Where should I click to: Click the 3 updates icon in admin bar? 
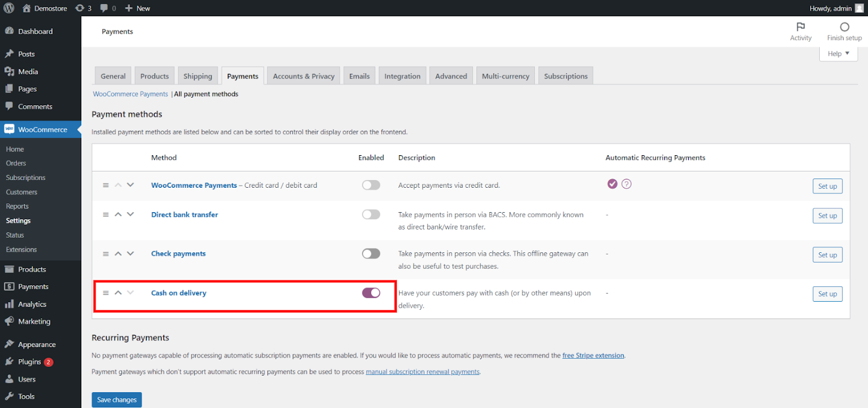[x=83, y=8]
